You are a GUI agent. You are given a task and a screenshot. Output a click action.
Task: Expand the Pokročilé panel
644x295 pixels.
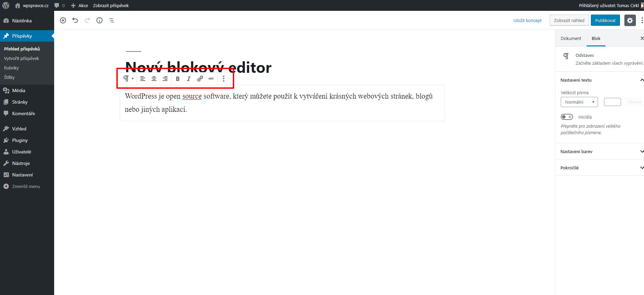[x=600, y=168]
